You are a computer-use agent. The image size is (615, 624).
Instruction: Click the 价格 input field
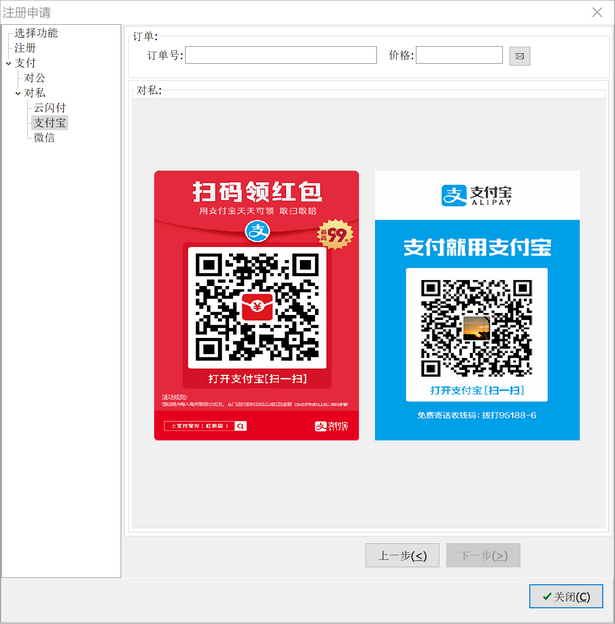pyautogui.click(x=459, y=55)
